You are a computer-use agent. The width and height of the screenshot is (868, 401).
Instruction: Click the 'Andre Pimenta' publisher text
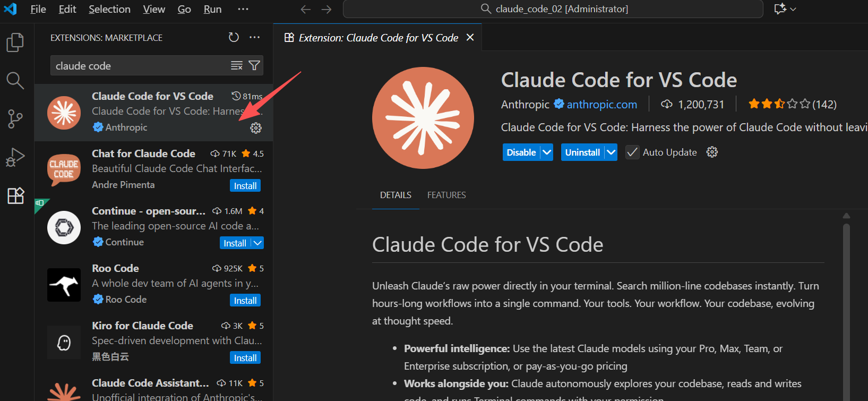[x=123, y=185]
